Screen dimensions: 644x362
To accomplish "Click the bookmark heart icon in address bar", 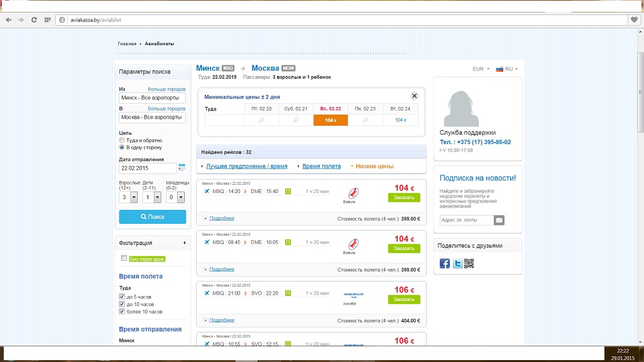I will pos(633,19).
